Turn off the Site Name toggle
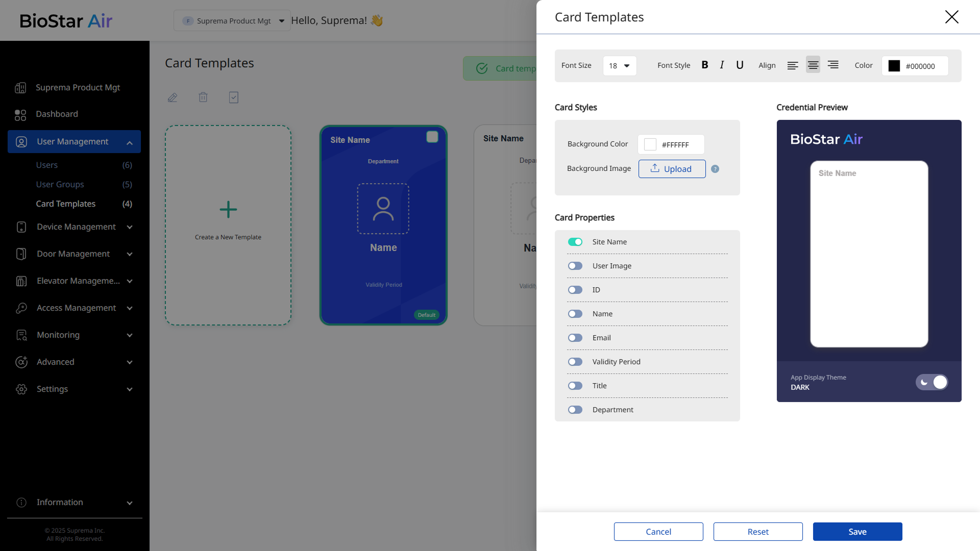The image size is (980, 551). tap(575, 242)
